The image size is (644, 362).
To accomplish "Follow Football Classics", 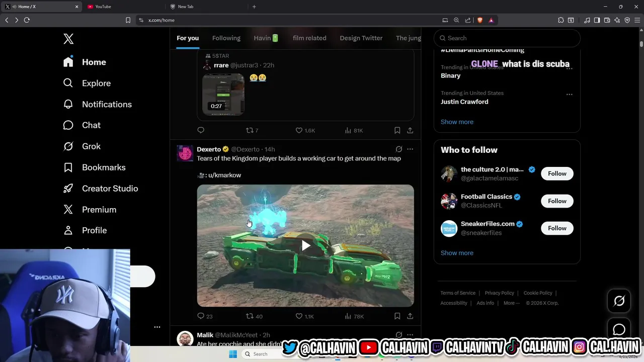I will point(557,201).
